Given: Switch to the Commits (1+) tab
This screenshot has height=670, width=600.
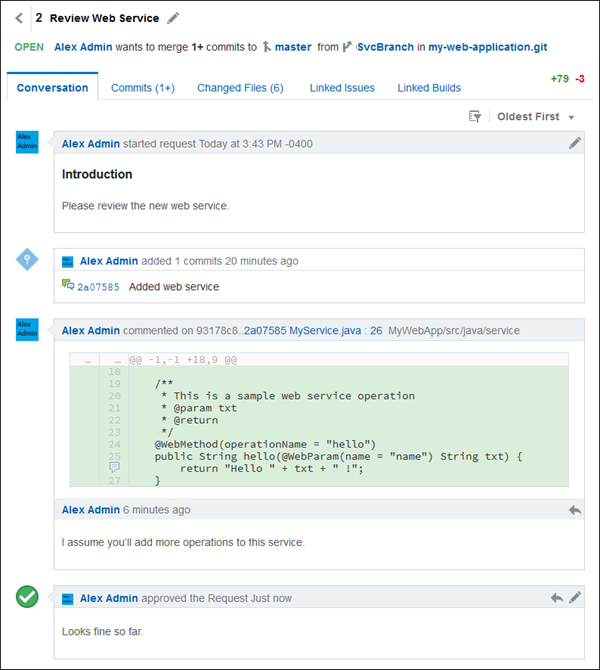Looking at the screenshot, I should 143,88.
